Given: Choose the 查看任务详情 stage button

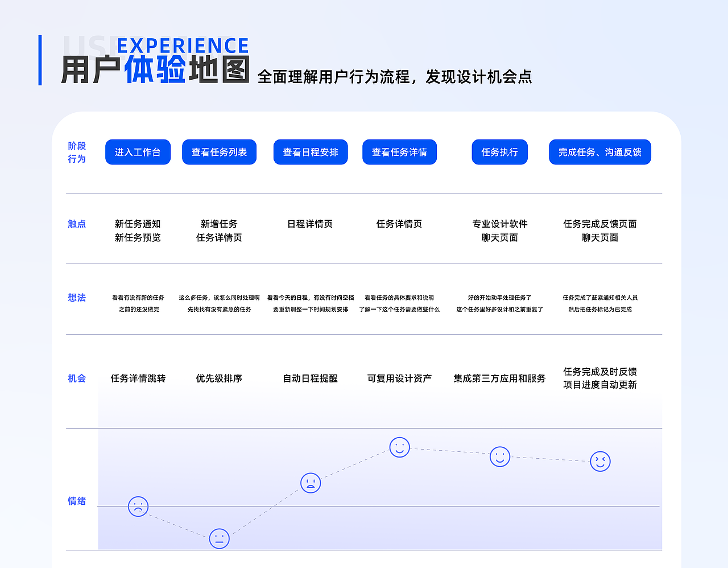Looking at the screenshot, I should 399,152.
